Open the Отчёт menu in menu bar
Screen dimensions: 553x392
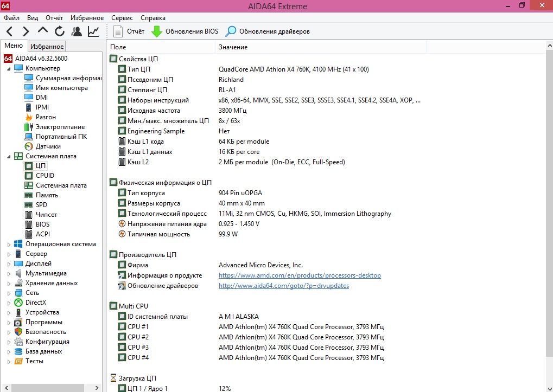coord(54,17)
